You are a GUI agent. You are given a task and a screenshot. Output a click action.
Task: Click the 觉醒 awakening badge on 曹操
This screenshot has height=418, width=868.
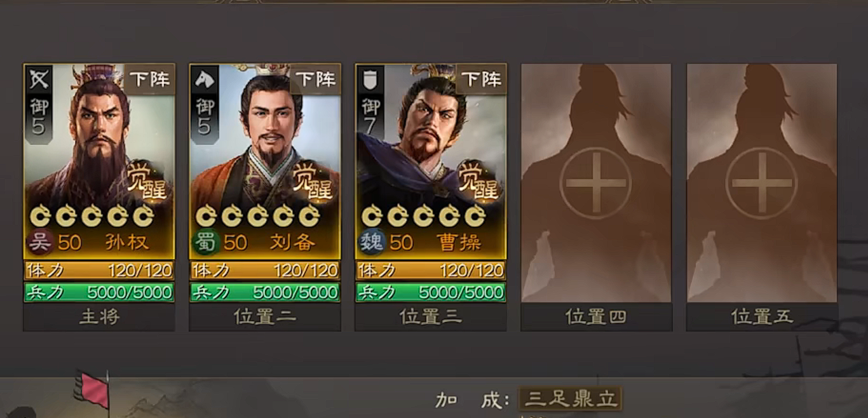pos(478,181)
